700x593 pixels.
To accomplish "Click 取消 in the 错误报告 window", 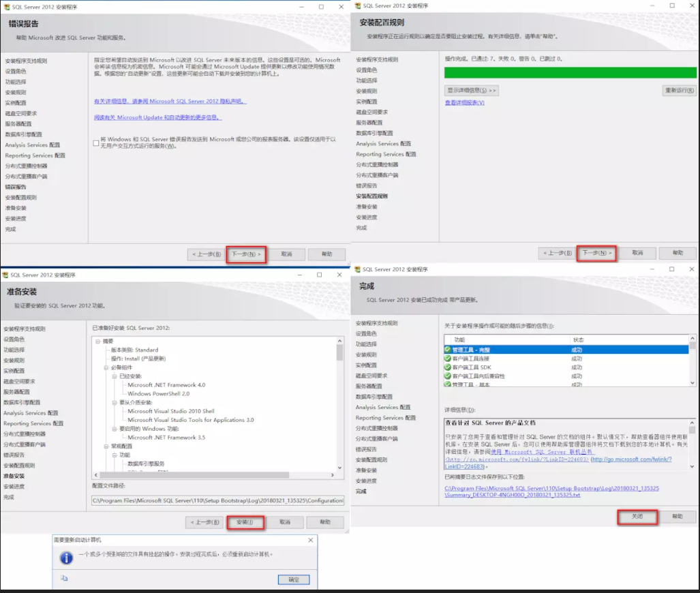I will pos(286,254).
